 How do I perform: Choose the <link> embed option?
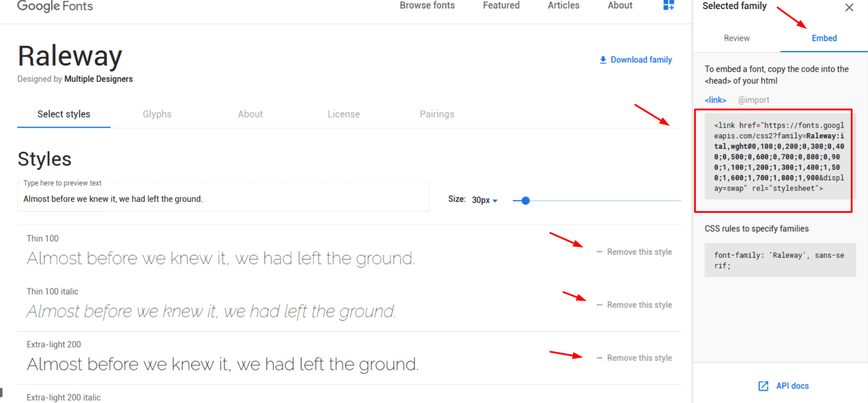click(715, 100)
